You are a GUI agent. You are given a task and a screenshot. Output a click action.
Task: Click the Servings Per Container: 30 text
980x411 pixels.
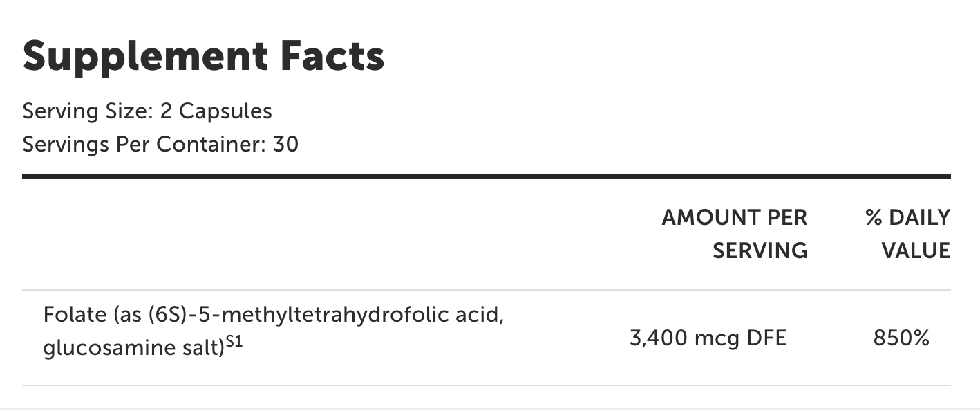pos(160,145)
